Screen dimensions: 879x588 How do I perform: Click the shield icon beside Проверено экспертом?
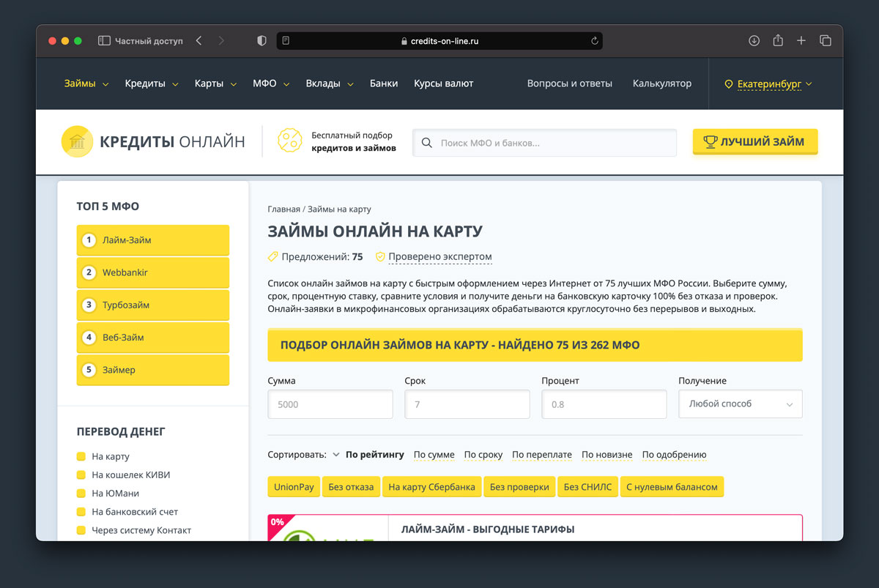coord(380,257)
